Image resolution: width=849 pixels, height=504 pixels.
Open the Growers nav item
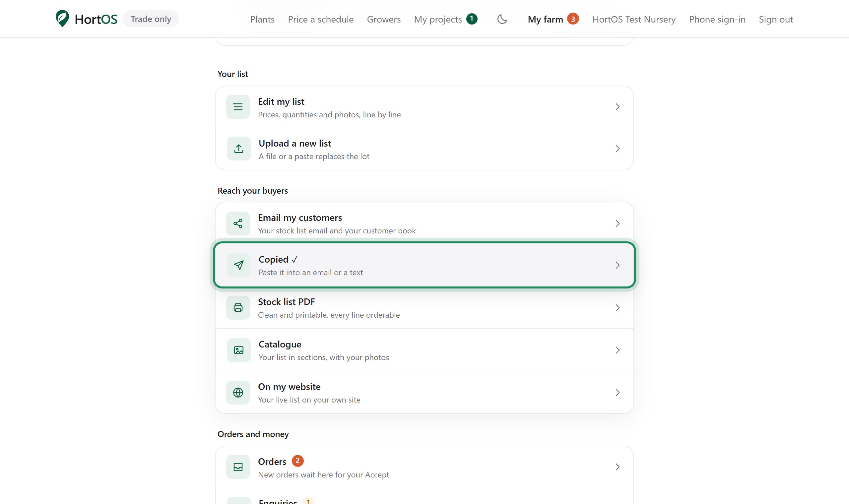pos(384,19)
